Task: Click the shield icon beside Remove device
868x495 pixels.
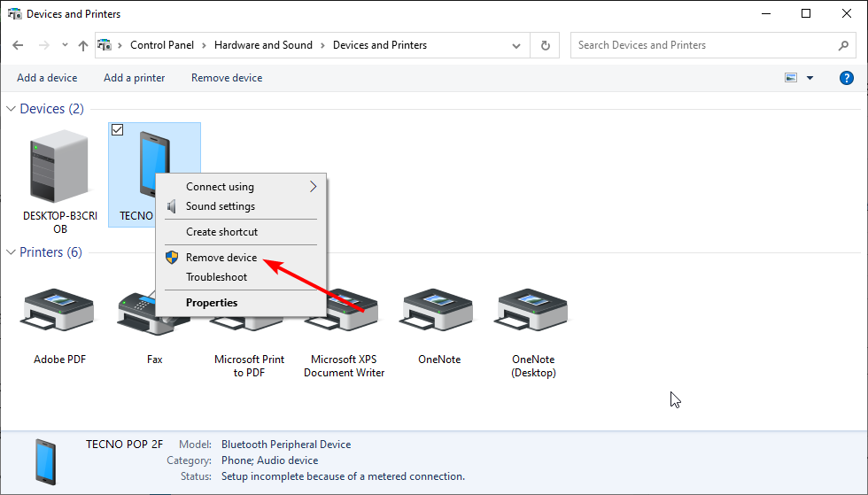Action: coord(172,258)
